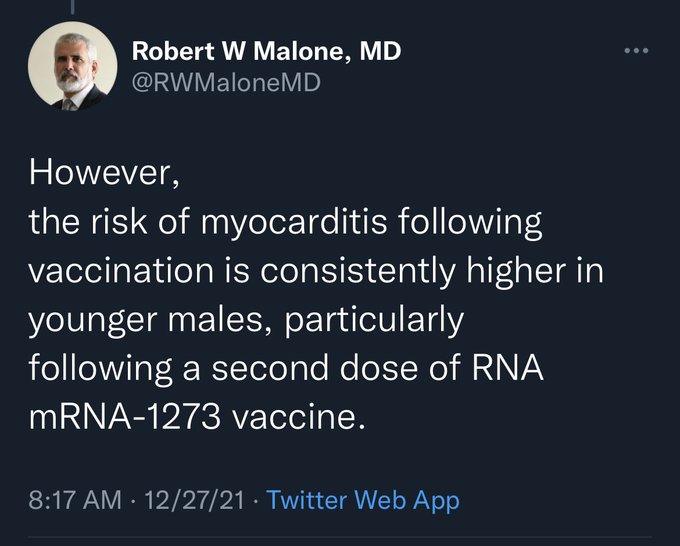This screenshot has width=680, height=546.
Task: Open the Twitter Web App source link
Action: click(x=364, y=500)
